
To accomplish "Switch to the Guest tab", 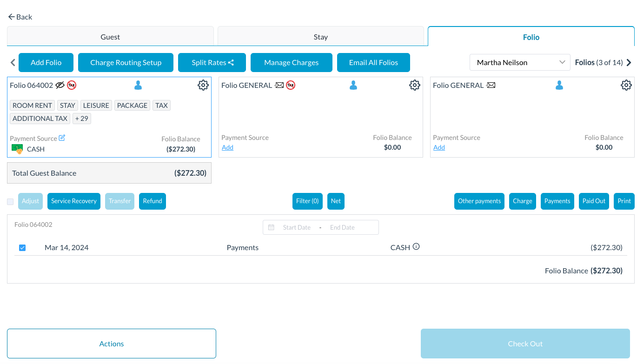I will pos(110,37).
